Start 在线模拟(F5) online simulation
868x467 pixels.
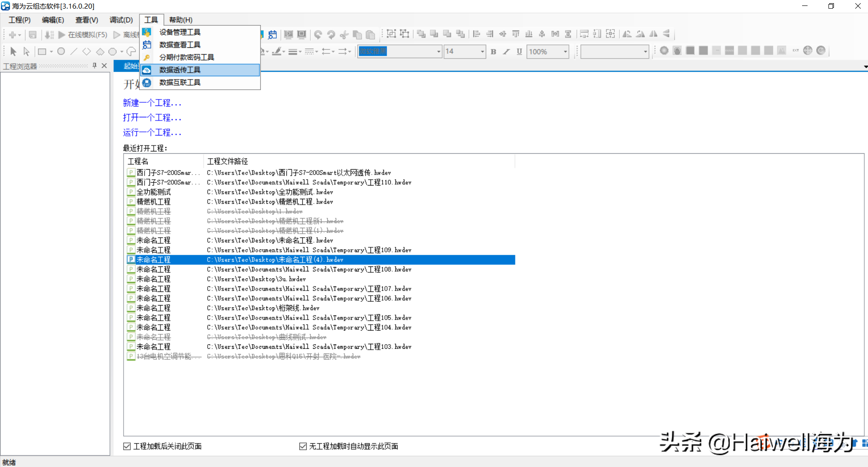(83, 35)
